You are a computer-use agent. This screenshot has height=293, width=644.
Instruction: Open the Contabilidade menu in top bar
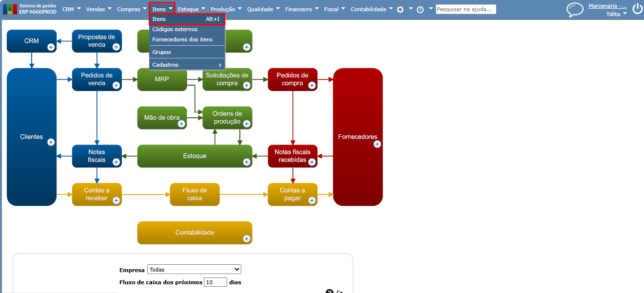tap(372, 9)
